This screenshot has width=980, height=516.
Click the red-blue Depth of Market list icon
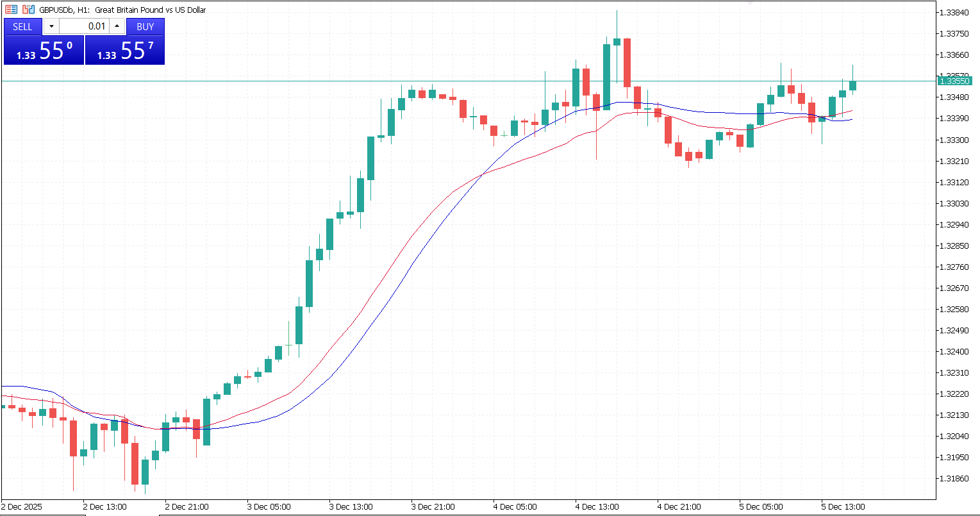click(12, 10)
